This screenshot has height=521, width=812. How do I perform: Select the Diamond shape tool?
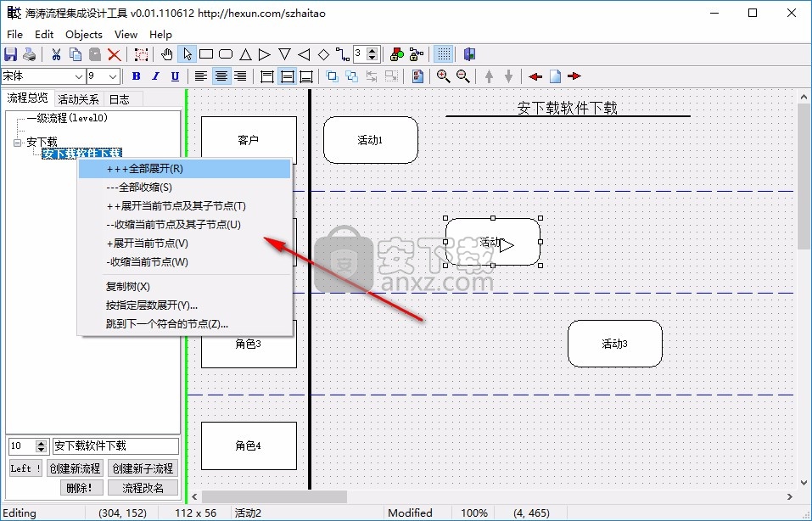click(x=323, y=54)
